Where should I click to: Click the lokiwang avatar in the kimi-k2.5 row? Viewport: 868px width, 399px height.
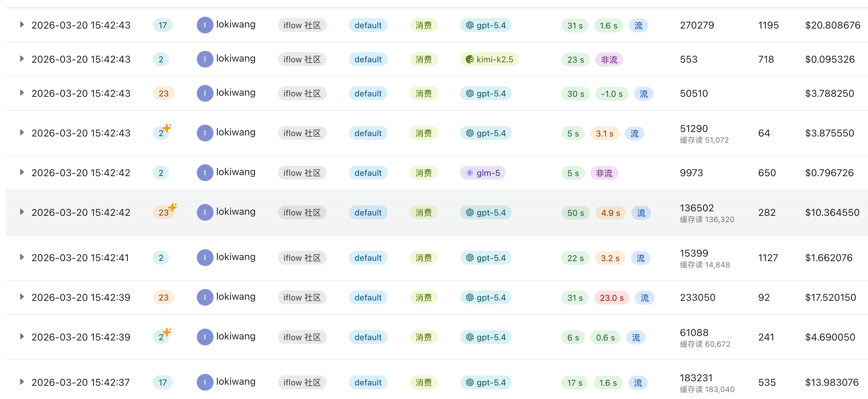coord(205,59)
